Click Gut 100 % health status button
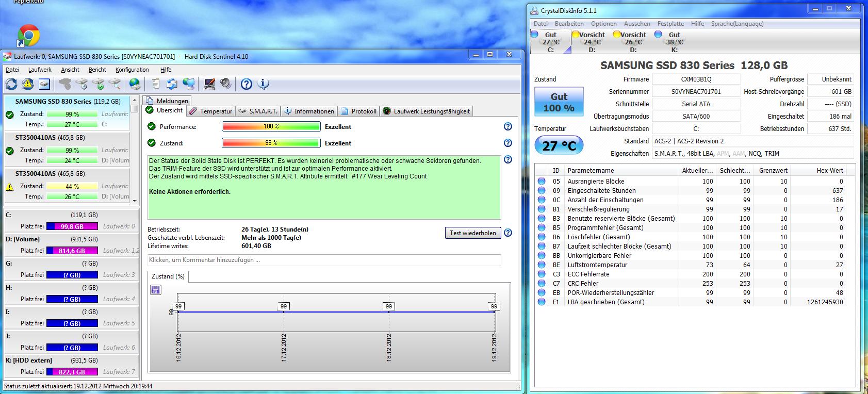 (559, 102)
